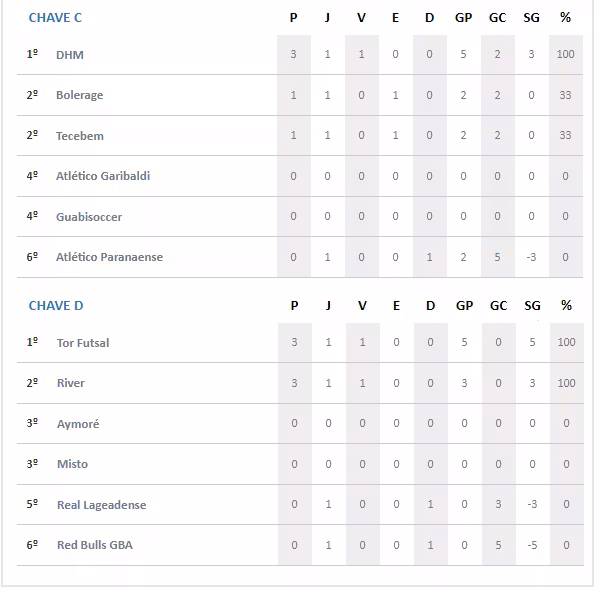The width and height of the screenshot is (600, 592).
Task: Select Bolerage in Chave C
Action: tap(80, 95)
